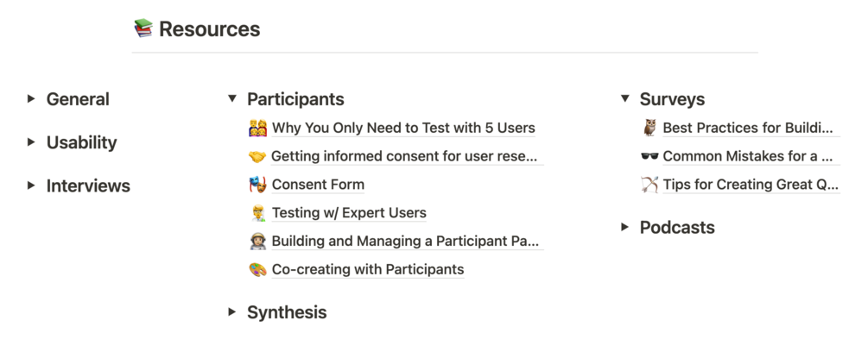The width and height of the screenshot is (868, 352).
Task: Open Co-creating with Participants page
Action: pyautogui.click(x=367, y=270)
